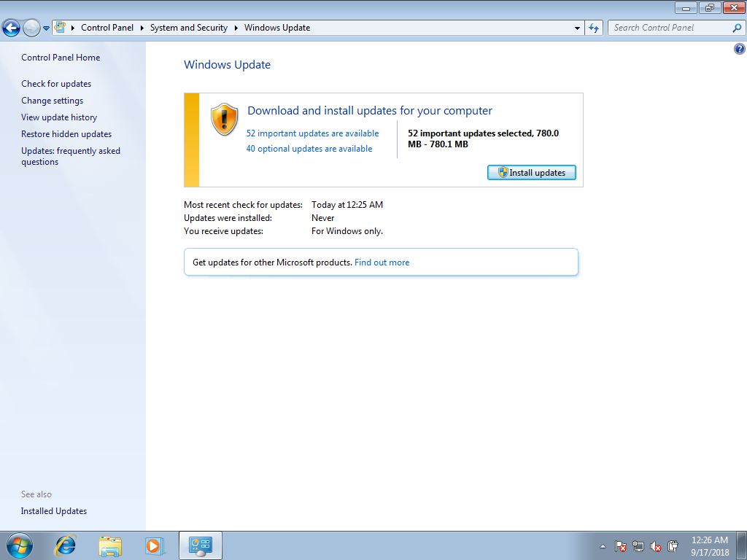Image resolution: width=747 pixels, height=560 pixels.
Task: Open the address bar history dropdown
Action: pos(578,28)
